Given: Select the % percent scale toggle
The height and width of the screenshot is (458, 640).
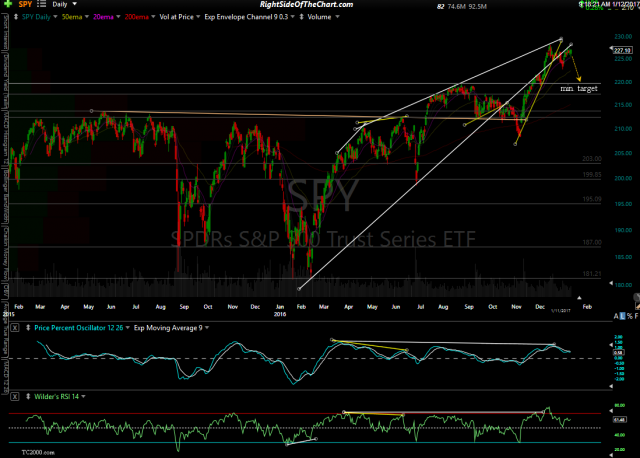Looking at the screenshot, I should [x=629, y=316].
